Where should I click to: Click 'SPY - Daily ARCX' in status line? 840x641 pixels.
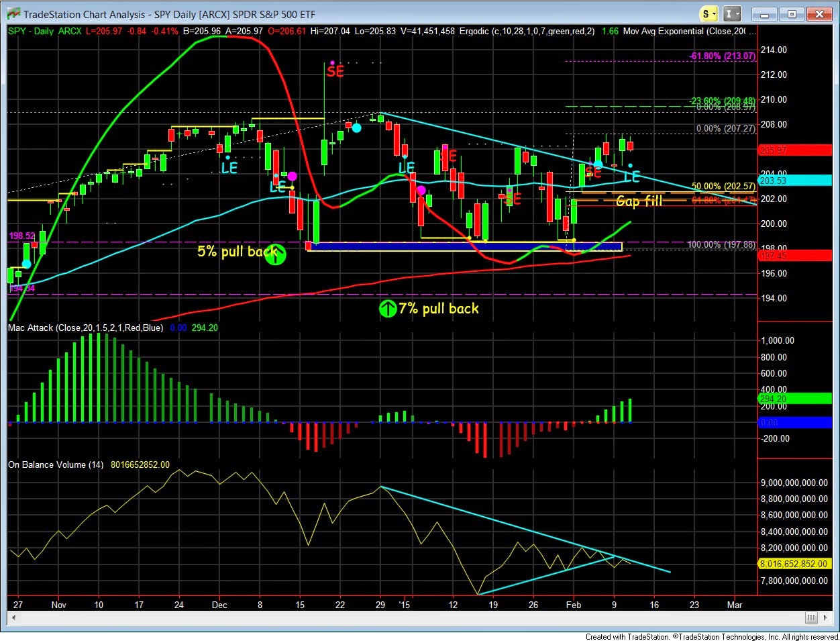tap(44, 31)
